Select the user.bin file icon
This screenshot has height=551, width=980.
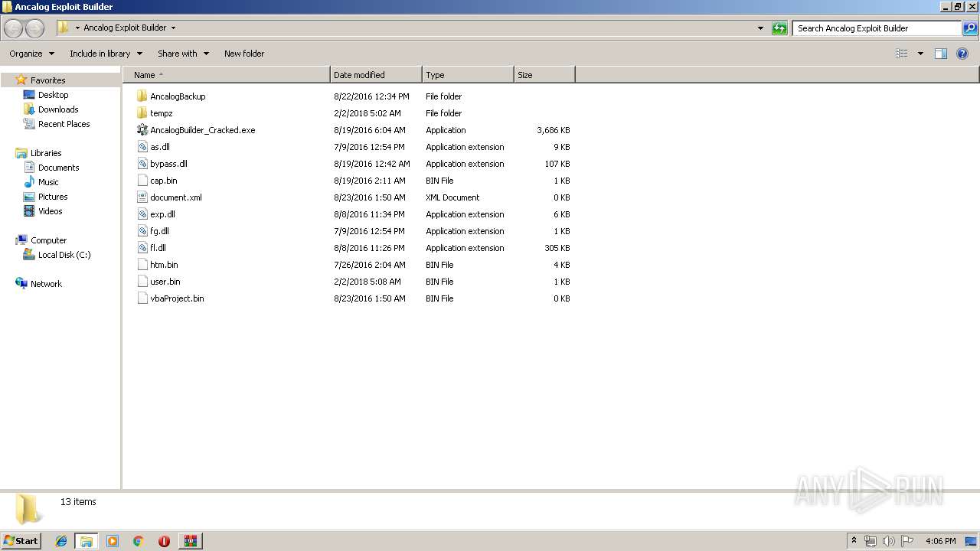pyautogui.click(x=142, y=282)
